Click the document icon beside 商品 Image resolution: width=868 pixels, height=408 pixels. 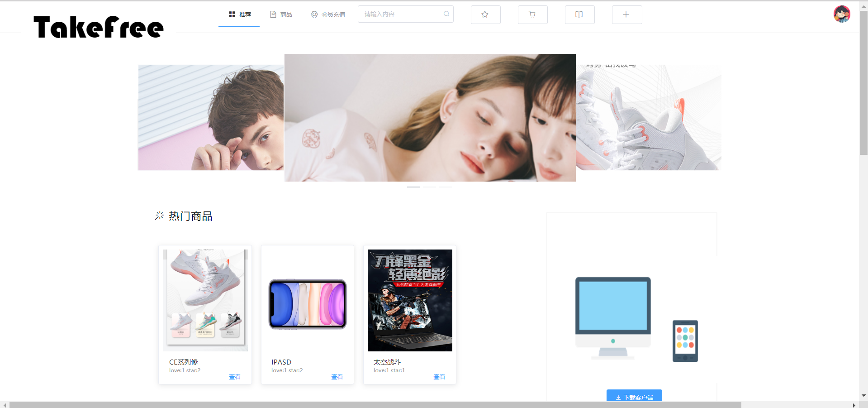click(x=272, y=14)
